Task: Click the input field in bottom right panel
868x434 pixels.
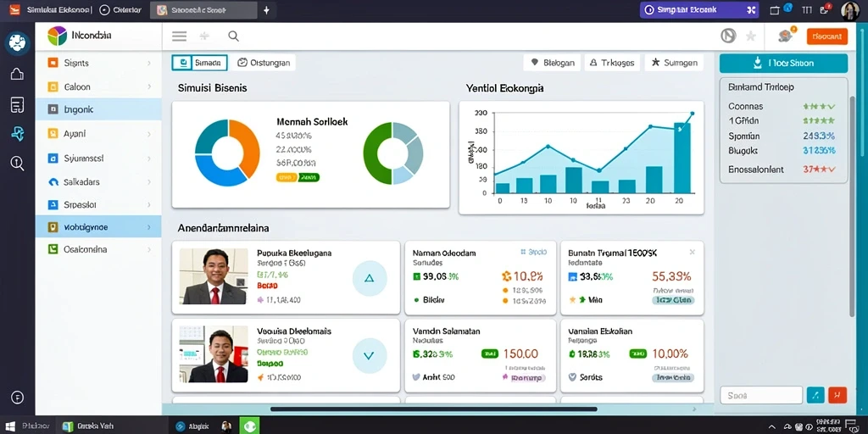Action: click(x=761, y=395)
